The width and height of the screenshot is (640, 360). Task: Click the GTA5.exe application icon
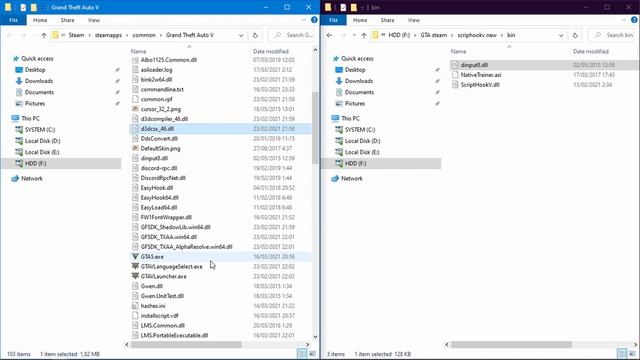pos(135,257)
